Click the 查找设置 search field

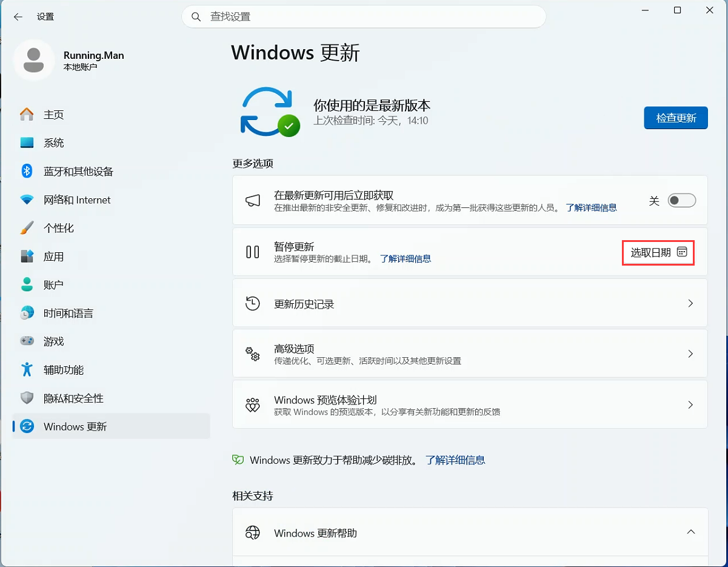pyautogui.click(x=364, y=17)
